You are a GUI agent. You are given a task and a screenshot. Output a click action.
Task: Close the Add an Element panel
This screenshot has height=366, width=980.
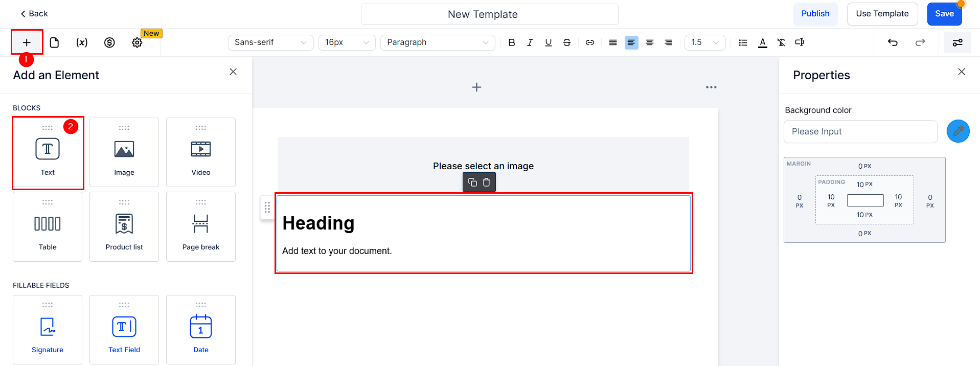[233, 72]
